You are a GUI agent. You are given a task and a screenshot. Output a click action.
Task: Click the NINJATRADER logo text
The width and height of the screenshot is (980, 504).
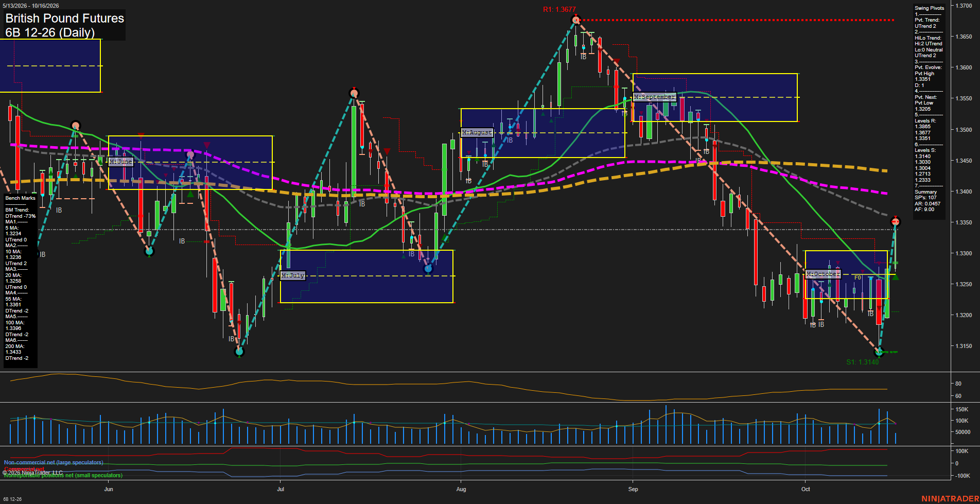950,499
